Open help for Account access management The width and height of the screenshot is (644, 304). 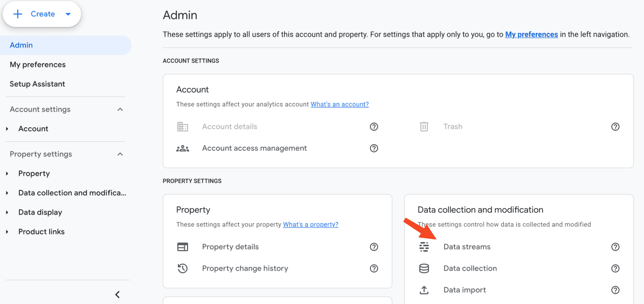374,148
